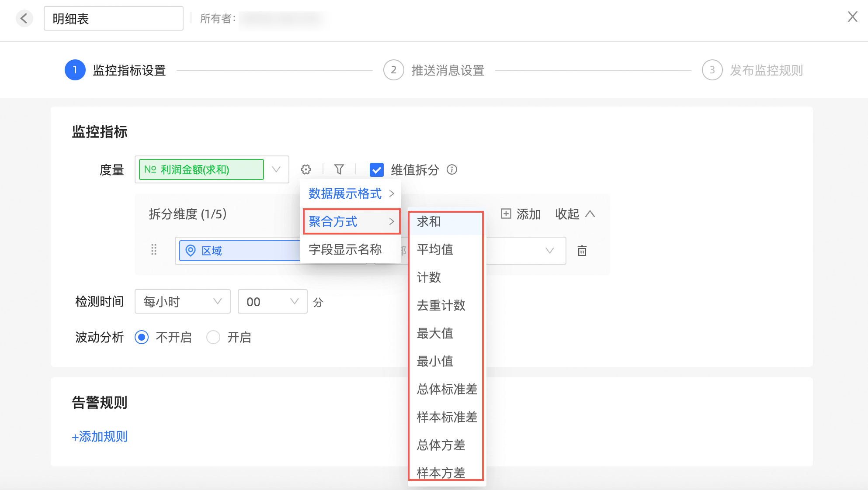Click the +添加规则 link
Viewport: 868px width, 490px height.
click(100, 437)
